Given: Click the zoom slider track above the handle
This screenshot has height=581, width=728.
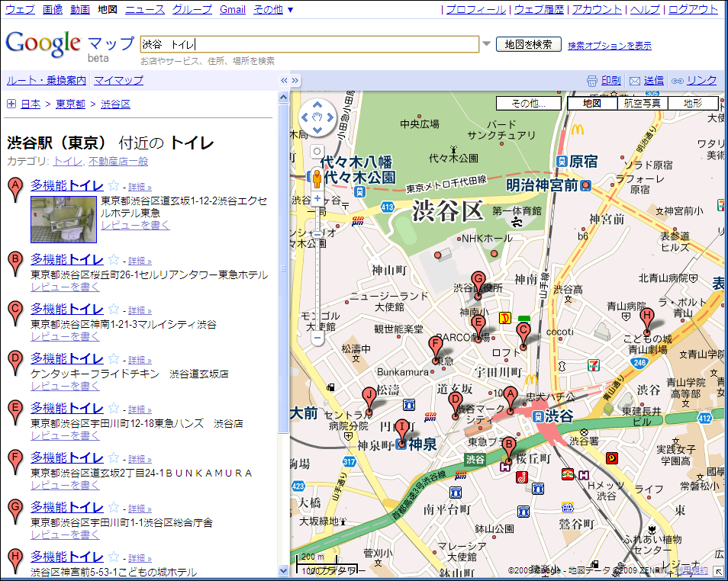Looking at the screenshot, I should click(x=317, y=218).
